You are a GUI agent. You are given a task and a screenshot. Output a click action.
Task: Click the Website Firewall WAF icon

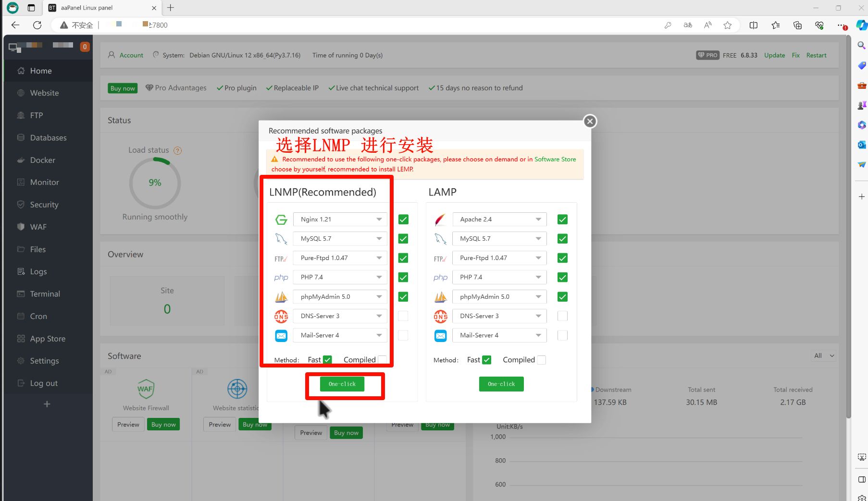point(146,389)
